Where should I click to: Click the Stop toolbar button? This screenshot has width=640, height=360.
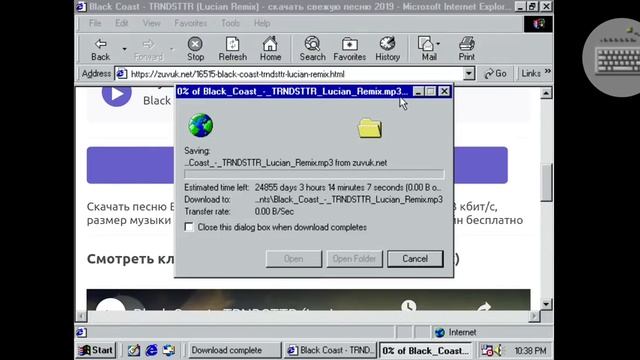195,49
